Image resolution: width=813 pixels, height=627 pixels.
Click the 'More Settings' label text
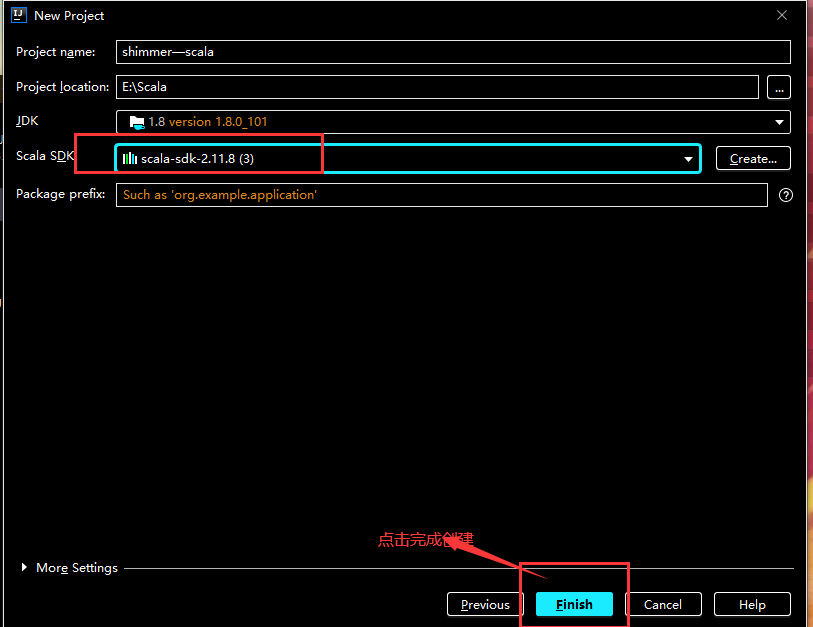77,568
